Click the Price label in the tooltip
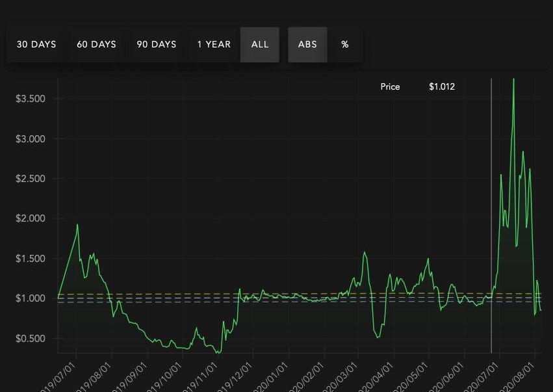The image size is (553, 392). (390, 86)
